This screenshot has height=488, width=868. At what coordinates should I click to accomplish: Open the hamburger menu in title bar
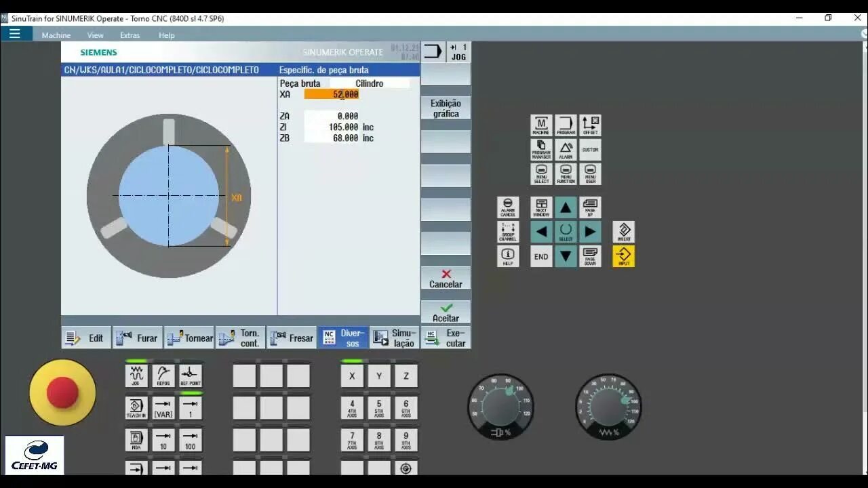coord(15,33)
